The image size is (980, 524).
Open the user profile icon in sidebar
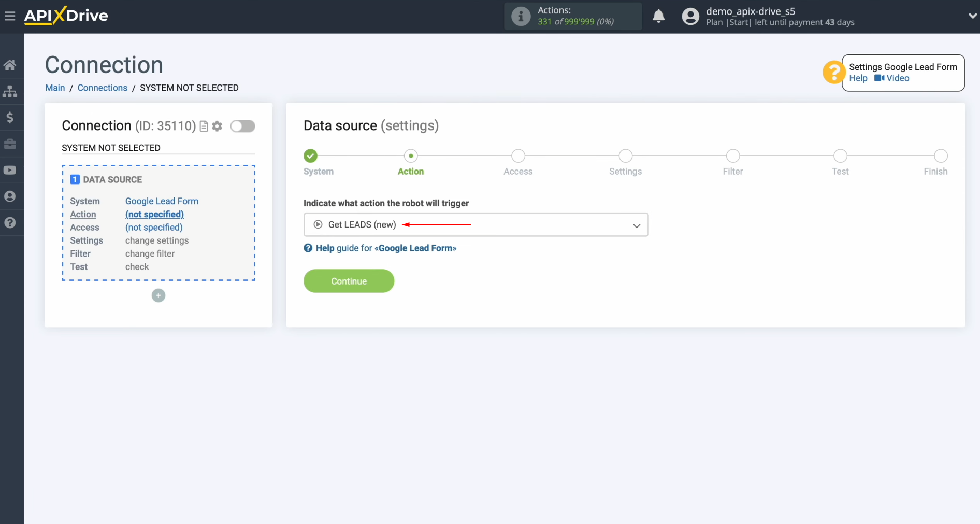click(x=10, y=196)
